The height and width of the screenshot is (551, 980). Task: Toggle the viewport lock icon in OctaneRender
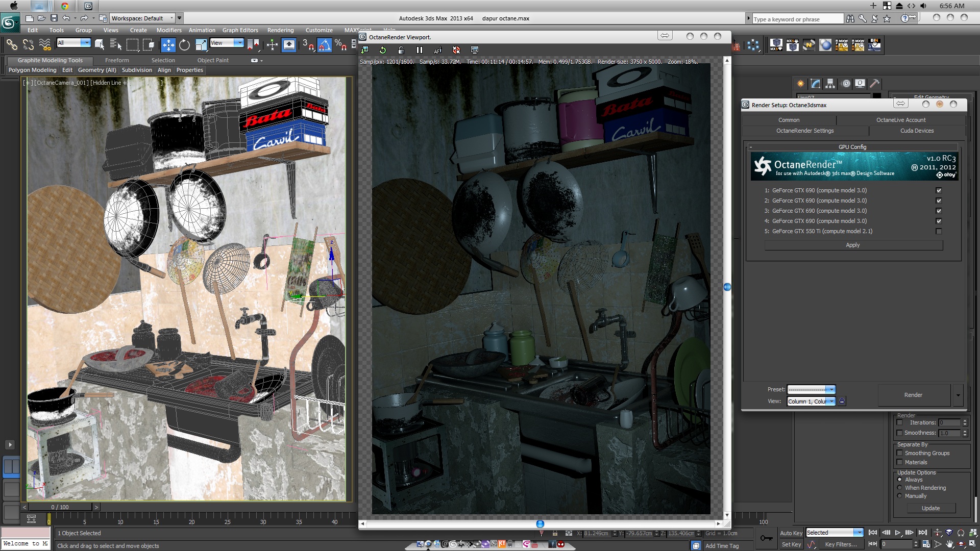[x=401, y=50]
